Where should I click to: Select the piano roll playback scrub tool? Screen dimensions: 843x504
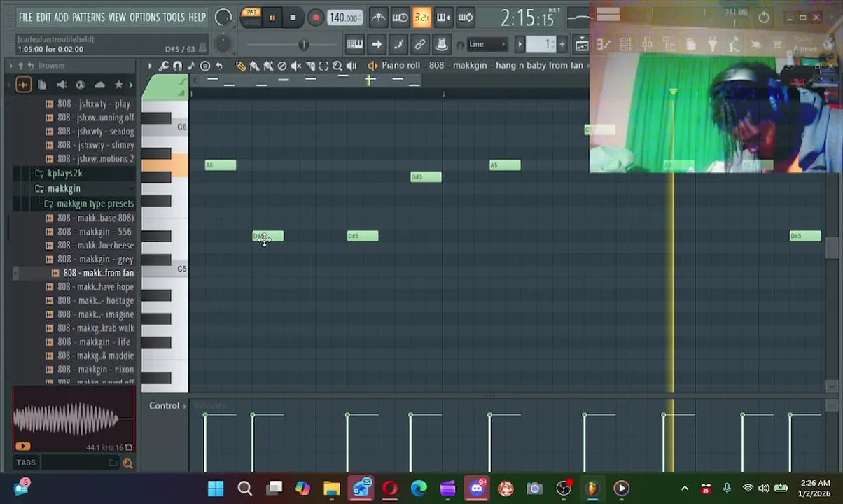[x=351, y=66]
